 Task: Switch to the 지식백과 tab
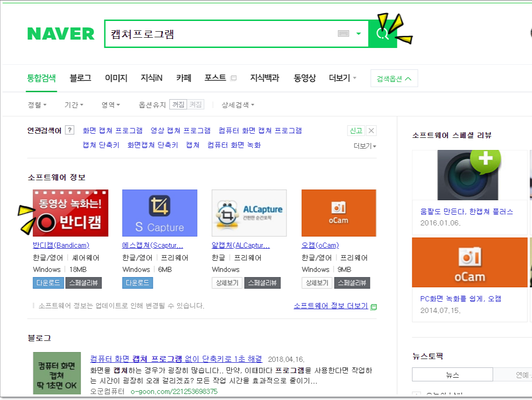tap(265, 78)
